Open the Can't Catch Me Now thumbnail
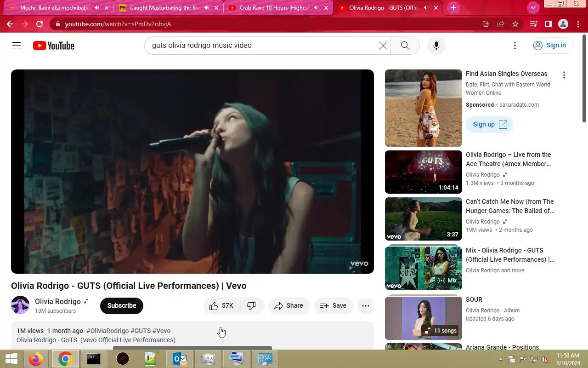This screenshot has width=588, height=368. [x=424, y=219]
